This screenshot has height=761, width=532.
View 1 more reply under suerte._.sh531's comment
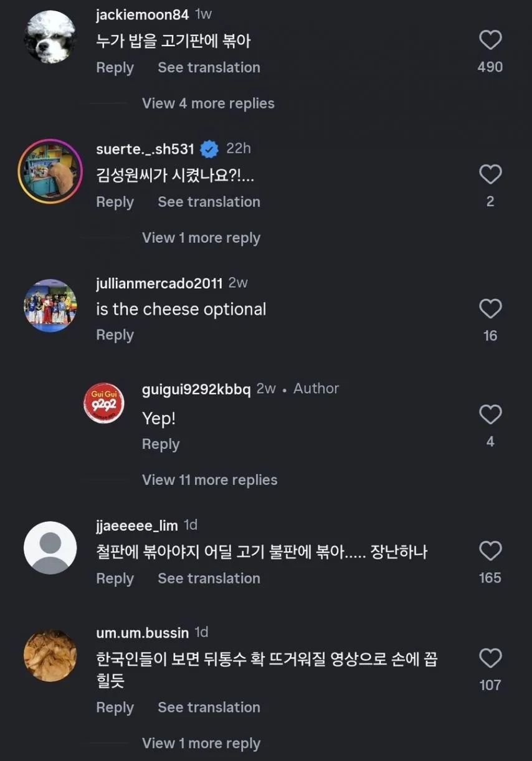[201, 237]
